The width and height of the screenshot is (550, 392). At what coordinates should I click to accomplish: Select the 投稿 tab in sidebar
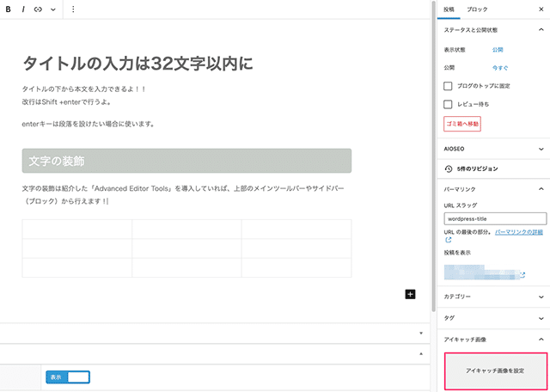449,9
